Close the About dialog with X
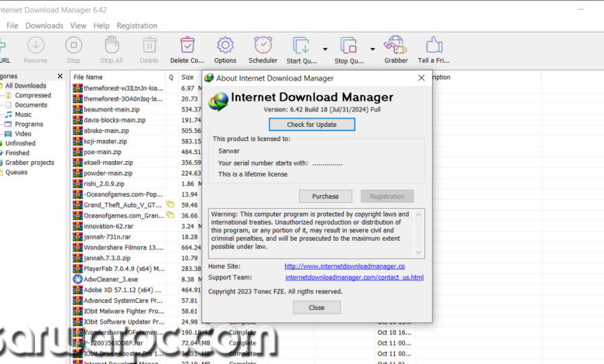Screen dimensions: 604x364 (421, 77)
